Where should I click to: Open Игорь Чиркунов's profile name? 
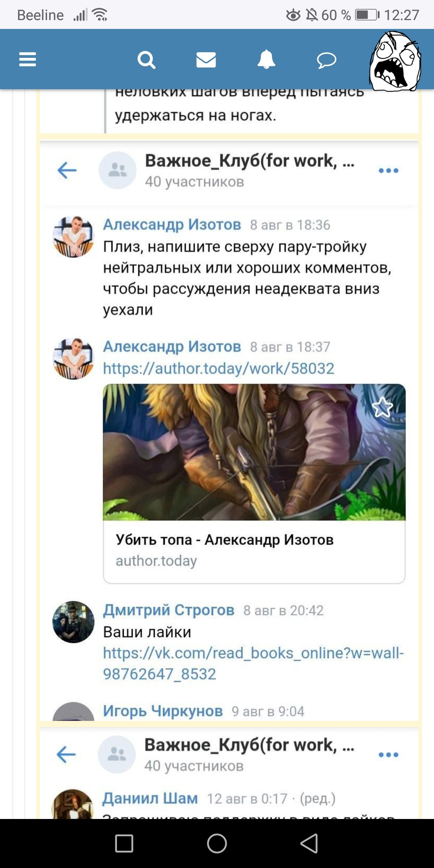pos(163,711)
